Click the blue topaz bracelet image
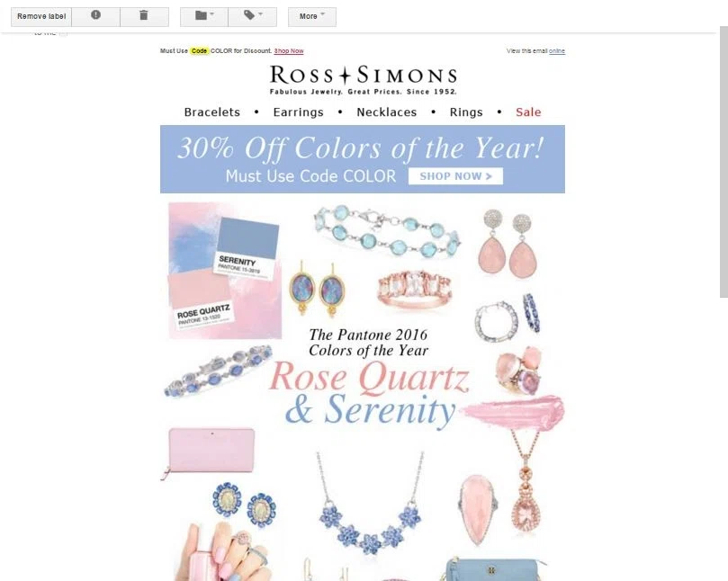This screenshot has width=728, height=581. 387,230
